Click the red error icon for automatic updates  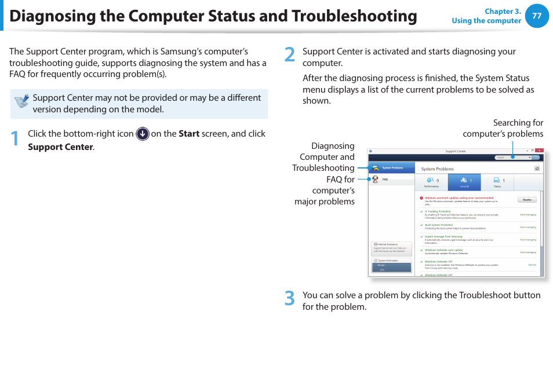[x=421, y=198]
